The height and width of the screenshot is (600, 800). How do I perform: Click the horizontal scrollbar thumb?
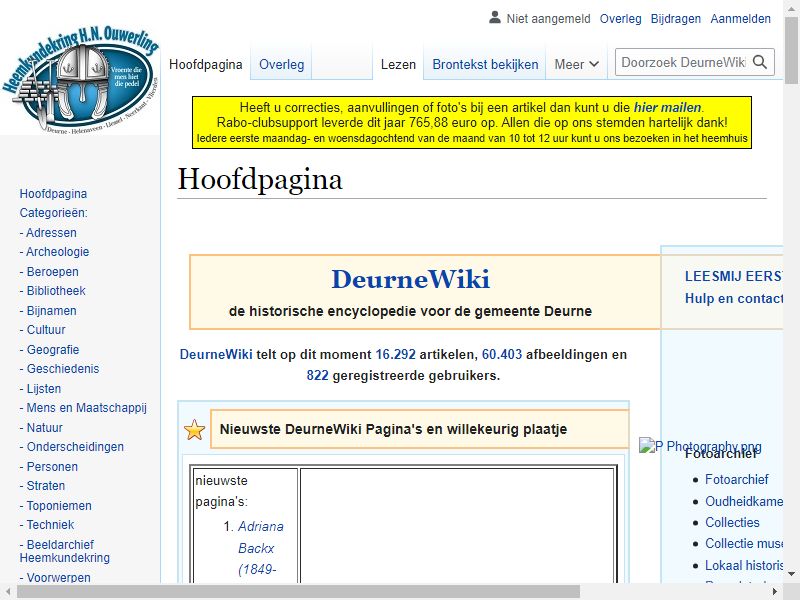pos(298,592)
